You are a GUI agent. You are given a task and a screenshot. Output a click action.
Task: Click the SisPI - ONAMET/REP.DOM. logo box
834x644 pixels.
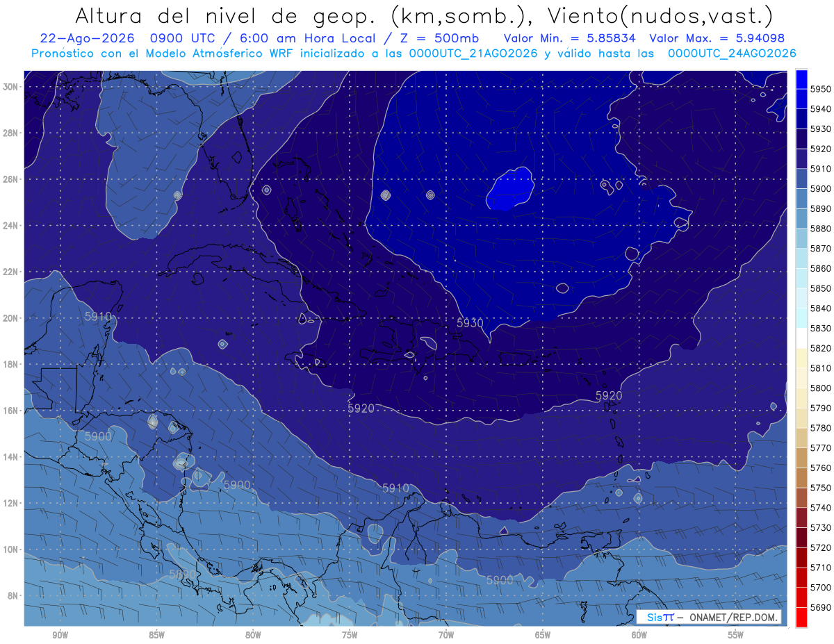pos(708,617)
